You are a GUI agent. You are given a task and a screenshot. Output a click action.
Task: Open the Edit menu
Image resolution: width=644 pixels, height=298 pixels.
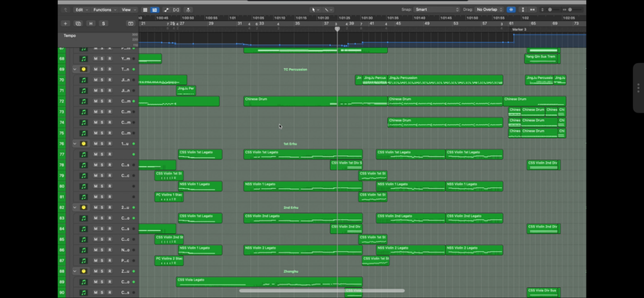pos(82,10)
